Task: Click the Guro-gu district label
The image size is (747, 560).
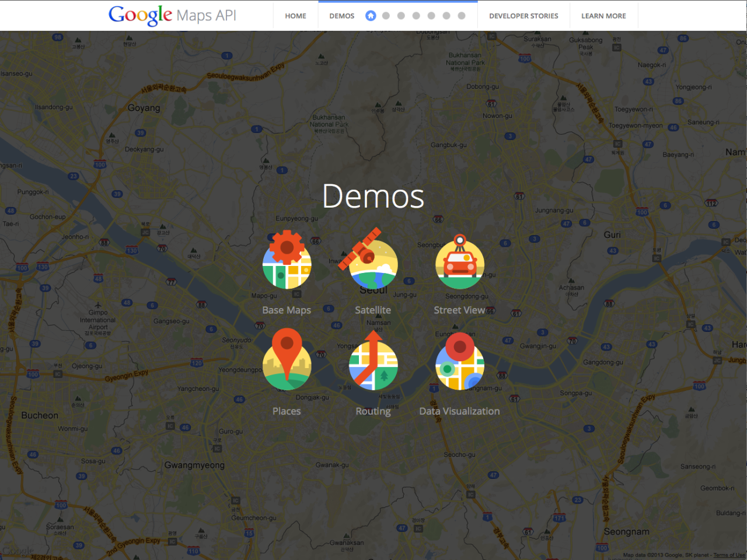Action: click(231, 432)
